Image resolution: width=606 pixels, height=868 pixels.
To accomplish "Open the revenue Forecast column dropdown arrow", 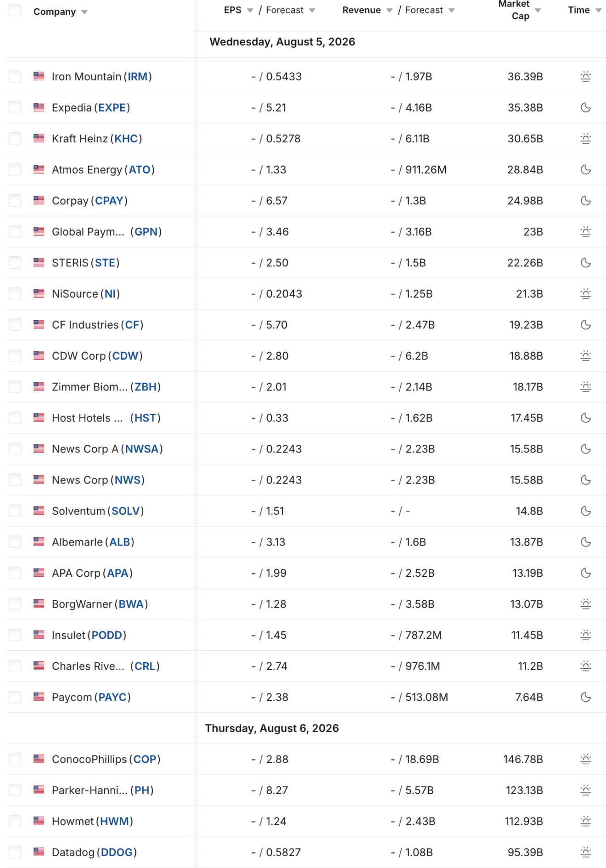I will pos(451,10).
